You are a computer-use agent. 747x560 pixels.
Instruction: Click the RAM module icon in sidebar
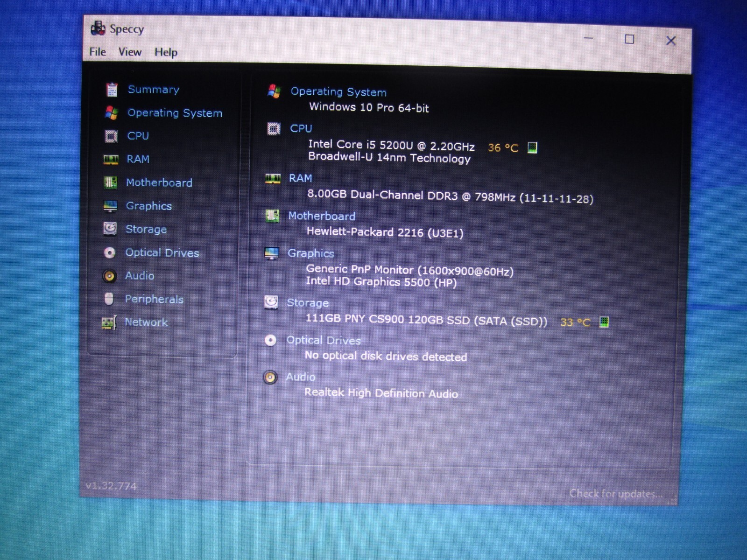111,159
